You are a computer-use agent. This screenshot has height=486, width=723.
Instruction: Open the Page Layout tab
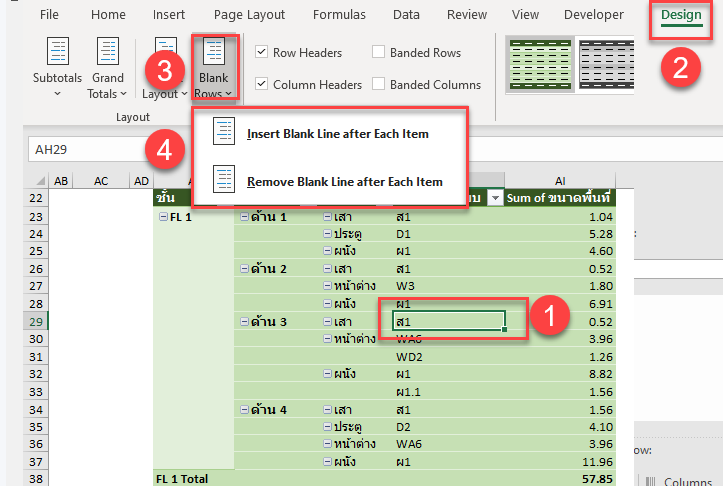249,15
